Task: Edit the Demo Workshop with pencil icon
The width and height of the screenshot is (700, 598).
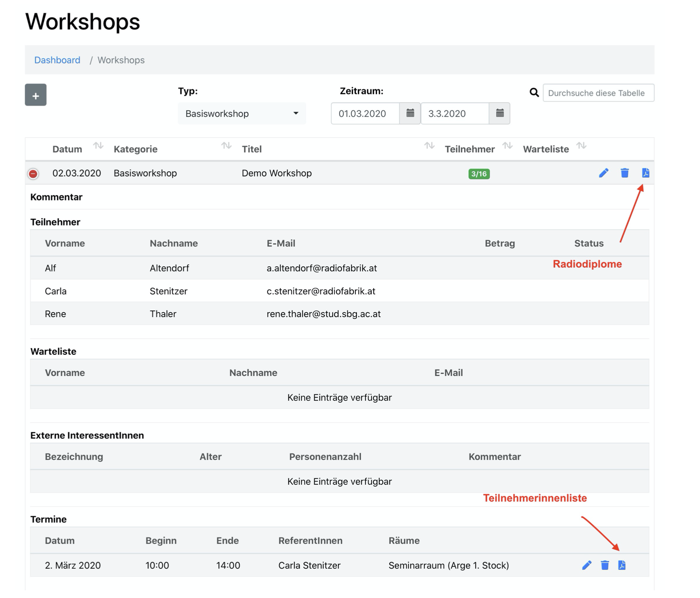Action: pyautogui.click(x=603, y=173)
